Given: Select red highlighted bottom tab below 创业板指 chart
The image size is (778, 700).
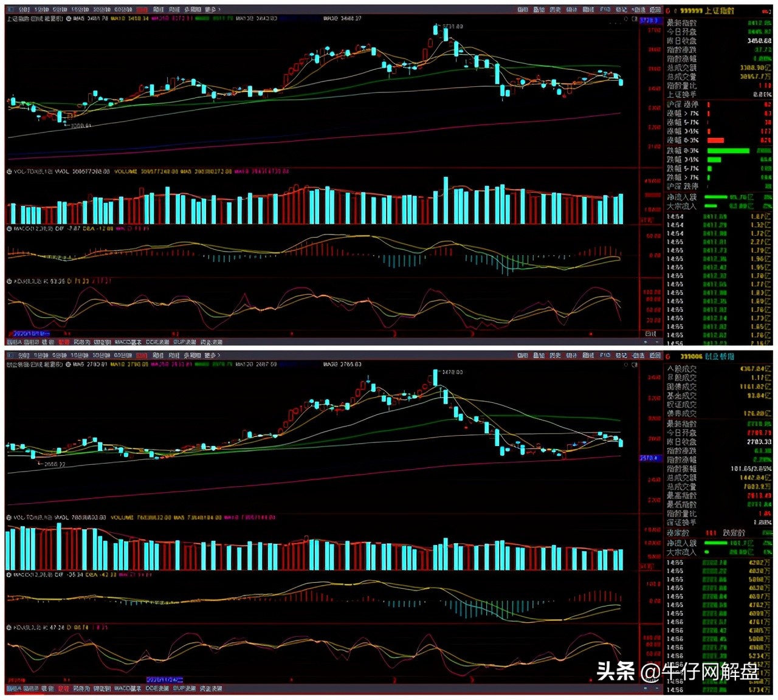Looking at the screenshot, I should pos(64,688).
